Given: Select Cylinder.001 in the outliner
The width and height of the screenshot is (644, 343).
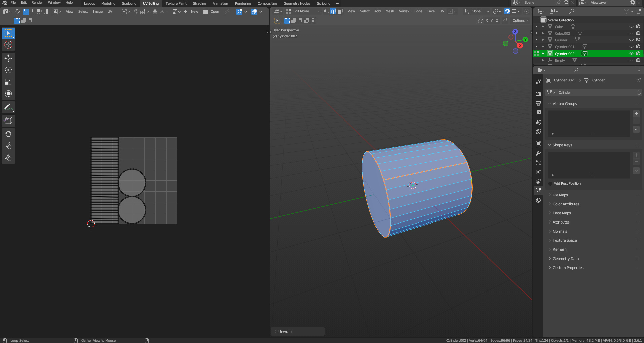Looking at the screenshot, I should (x=564, y=47).
